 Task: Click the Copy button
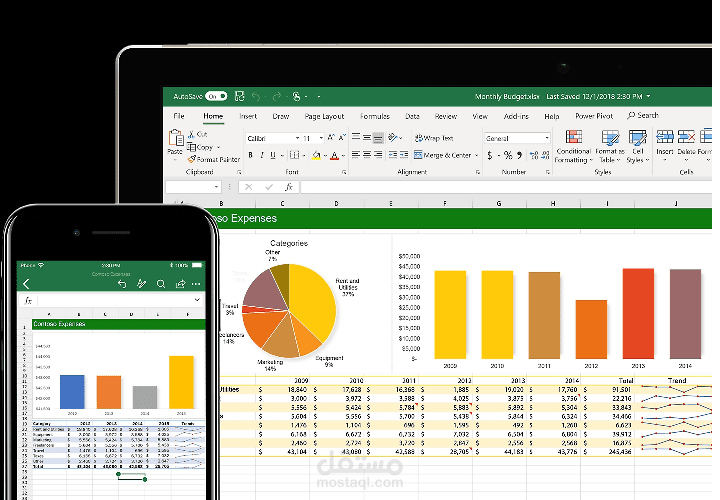pos(201,147)
